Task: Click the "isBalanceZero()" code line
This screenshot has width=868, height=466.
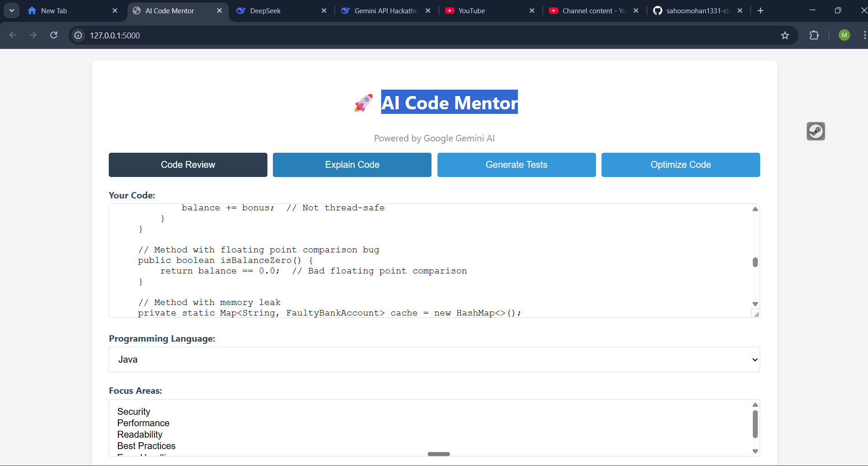Action: [x=226, y=260]
